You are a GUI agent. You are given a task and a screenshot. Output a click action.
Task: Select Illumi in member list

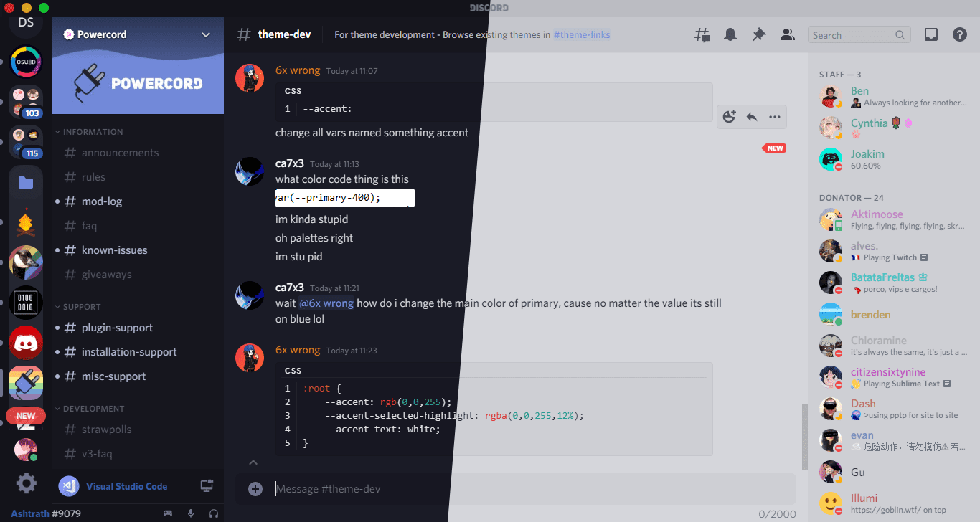(894, 503)
